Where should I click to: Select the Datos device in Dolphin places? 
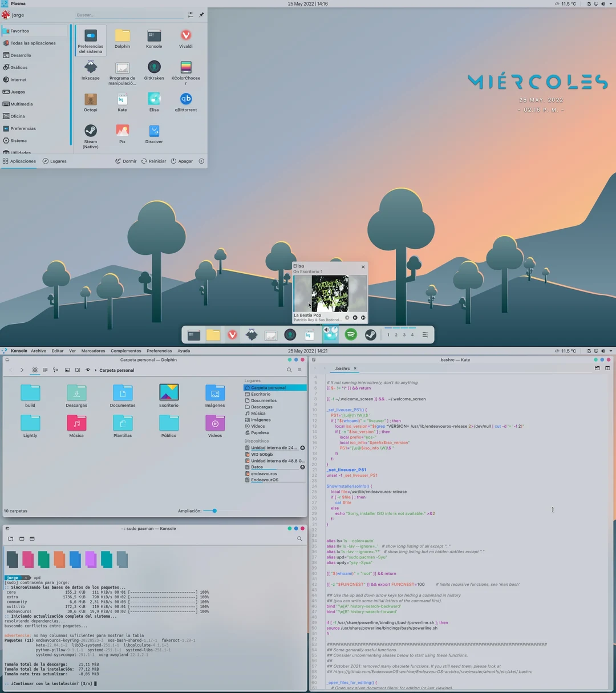pyautogui.click(x=257, y=467)
